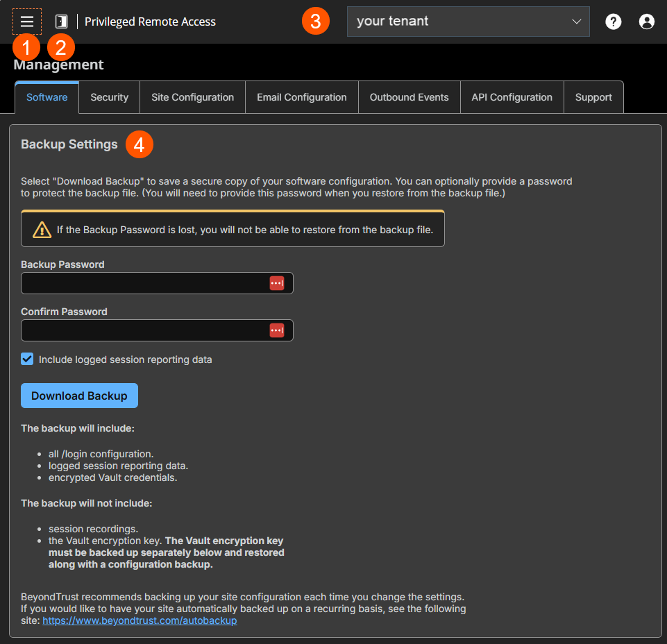Image resolution: width=667 pixels, height=644 pixels.
Task: Uncheck Include logged session reporting data
Action: point(26,359)
